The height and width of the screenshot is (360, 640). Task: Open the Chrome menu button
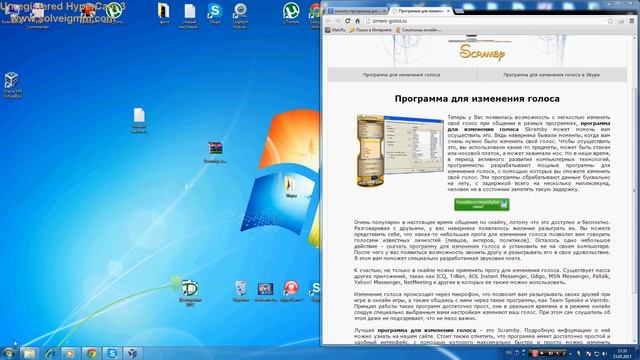pyautogui.click(x=631, y=20)
